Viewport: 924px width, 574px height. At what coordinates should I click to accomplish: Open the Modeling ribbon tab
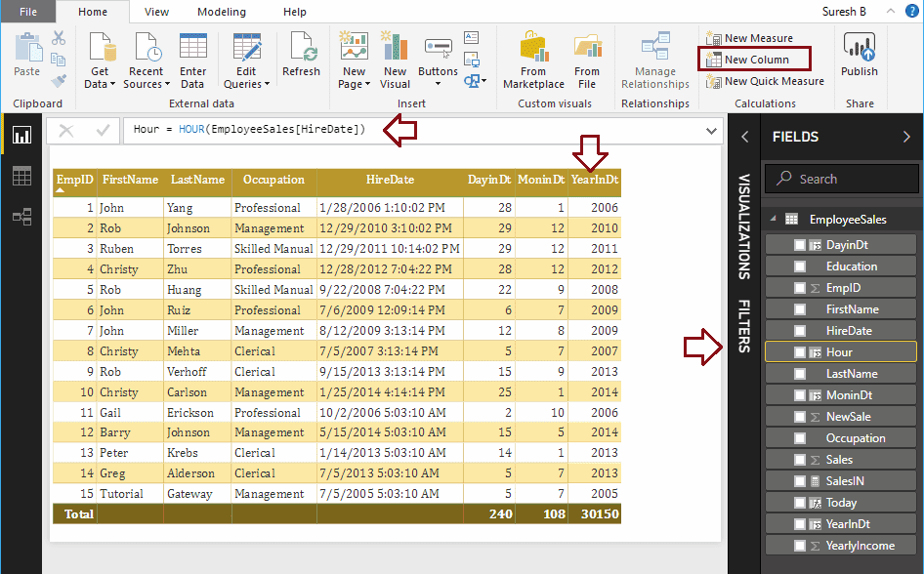point(222,12)
